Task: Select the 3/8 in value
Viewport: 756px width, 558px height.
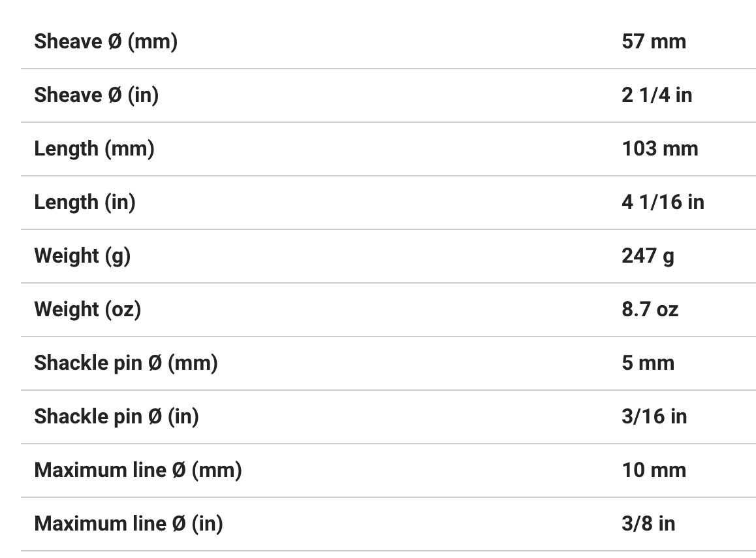Action: click(x=648, y=523)
